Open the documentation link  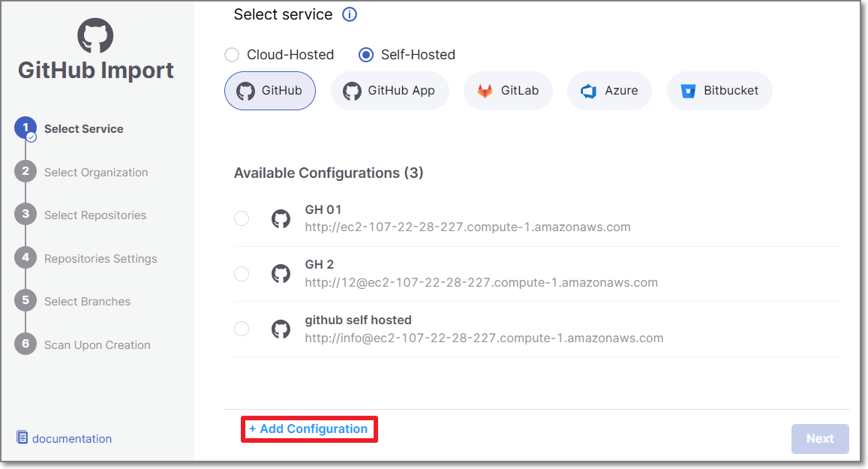point(72,439)
